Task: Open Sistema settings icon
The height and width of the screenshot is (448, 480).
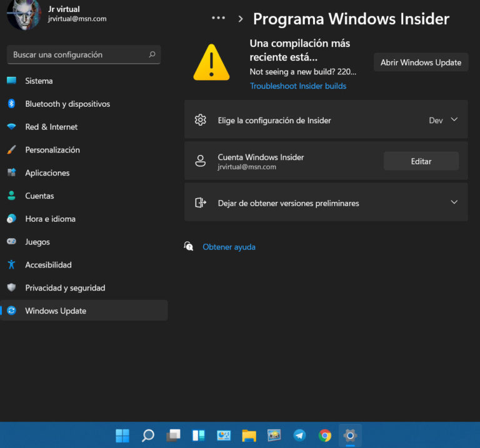Action: pos(12,81)
